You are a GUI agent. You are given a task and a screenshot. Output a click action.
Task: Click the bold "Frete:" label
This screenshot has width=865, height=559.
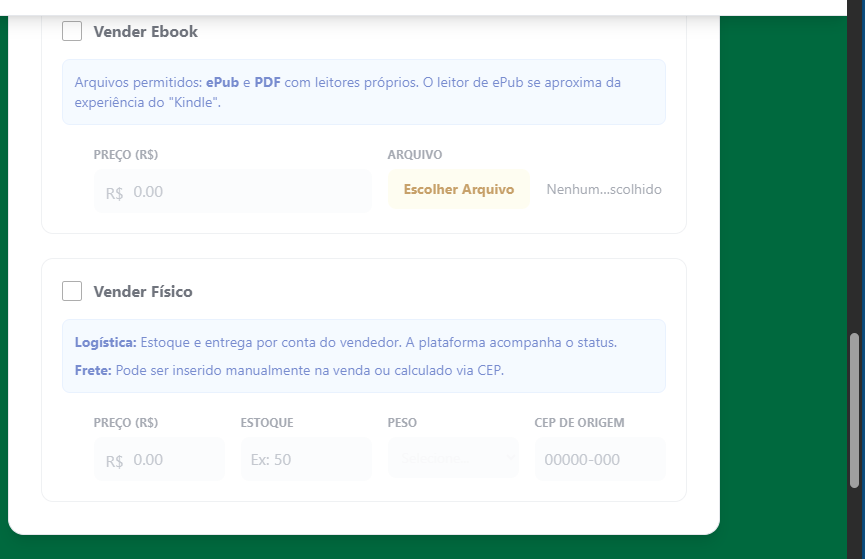pyautogui.click(x=93, y=370)
